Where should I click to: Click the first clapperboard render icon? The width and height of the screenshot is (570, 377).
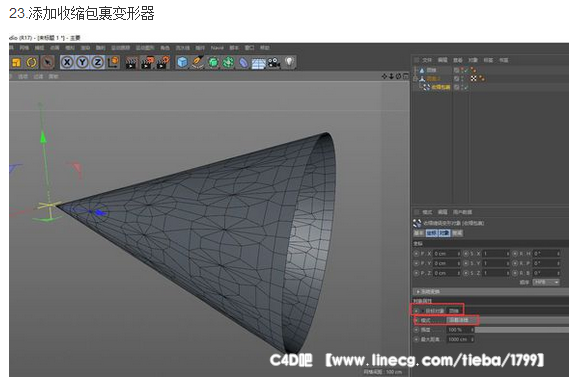[x=131, y=63]
